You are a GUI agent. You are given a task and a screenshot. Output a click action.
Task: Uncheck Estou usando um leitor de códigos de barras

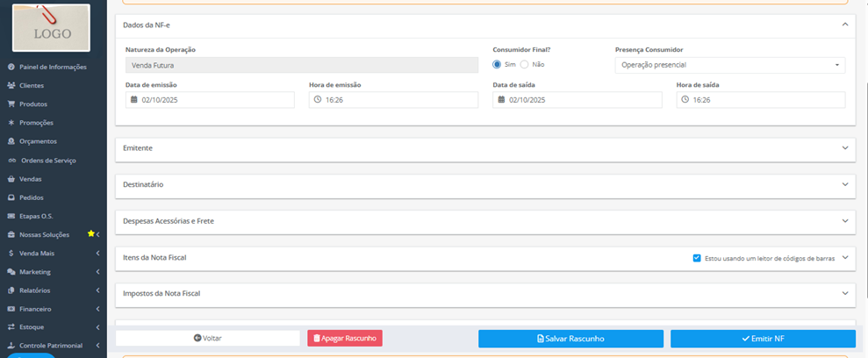(697, 258)
